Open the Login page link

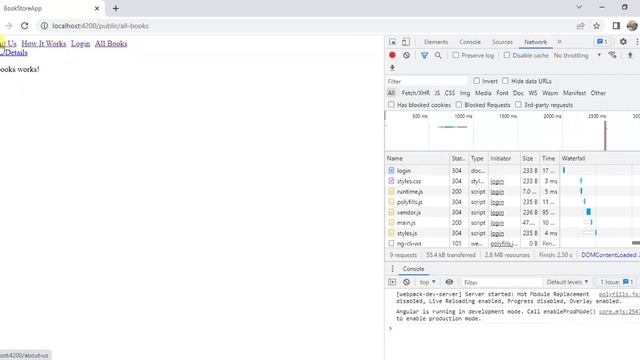80,44
